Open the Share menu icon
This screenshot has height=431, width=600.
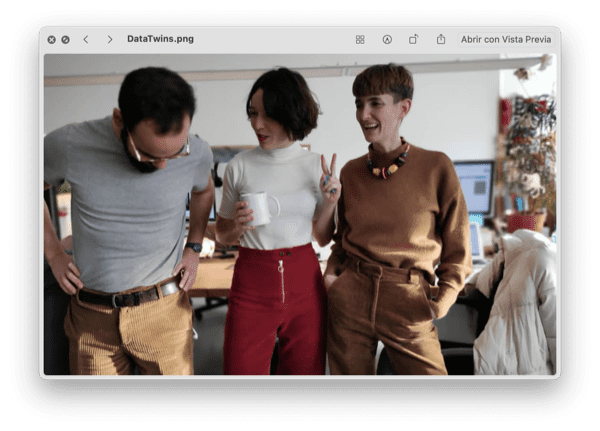[440, 39]
